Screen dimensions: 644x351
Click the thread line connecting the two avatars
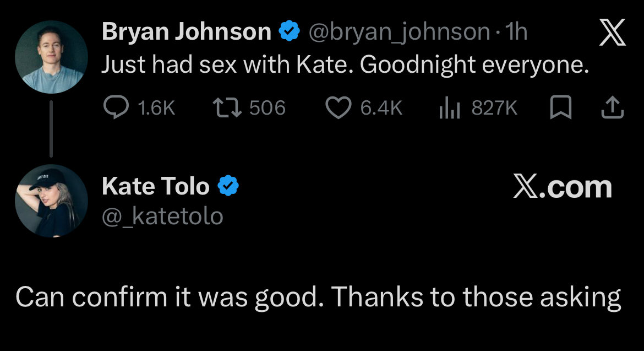[x=51, y=129]
